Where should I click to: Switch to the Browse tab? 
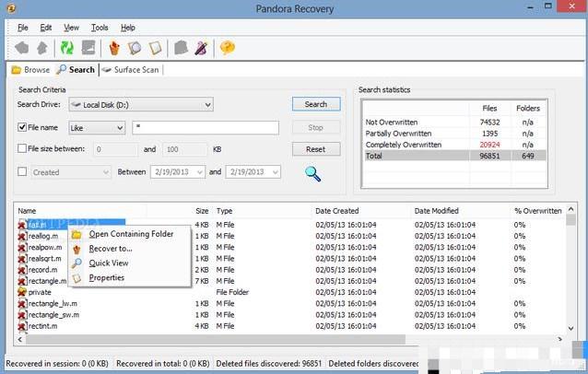point(30,70)
